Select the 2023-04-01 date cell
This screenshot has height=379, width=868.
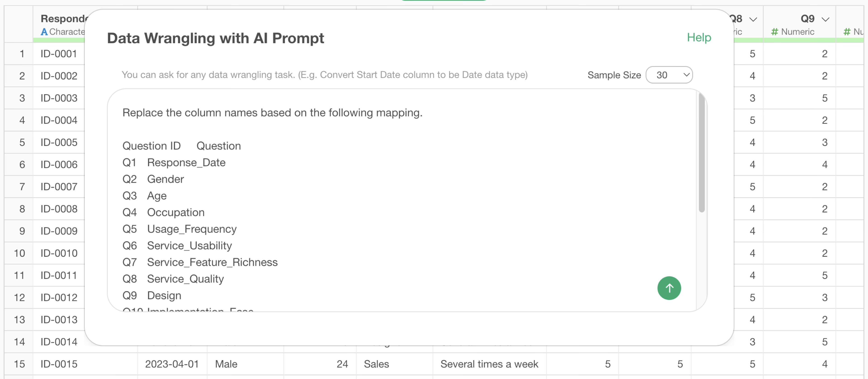pos(172,364)
